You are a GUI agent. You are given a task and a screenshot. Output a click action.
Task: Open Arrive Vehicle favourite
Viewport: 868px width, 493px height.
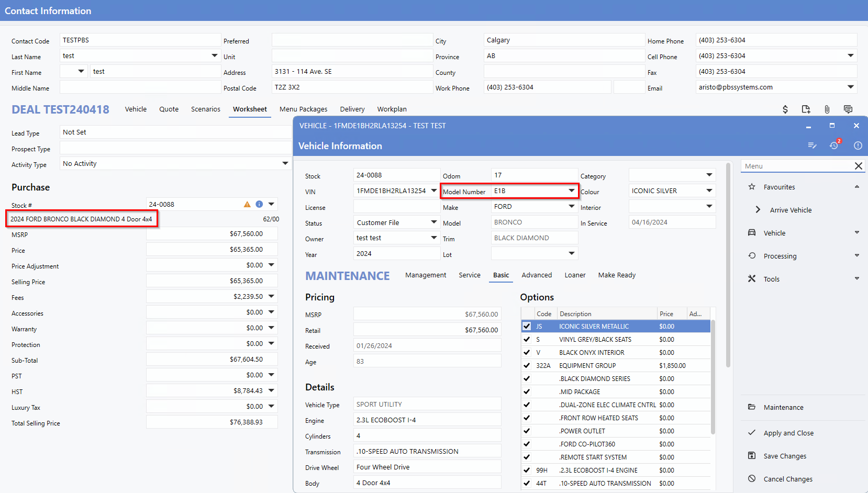click(791, 210)
